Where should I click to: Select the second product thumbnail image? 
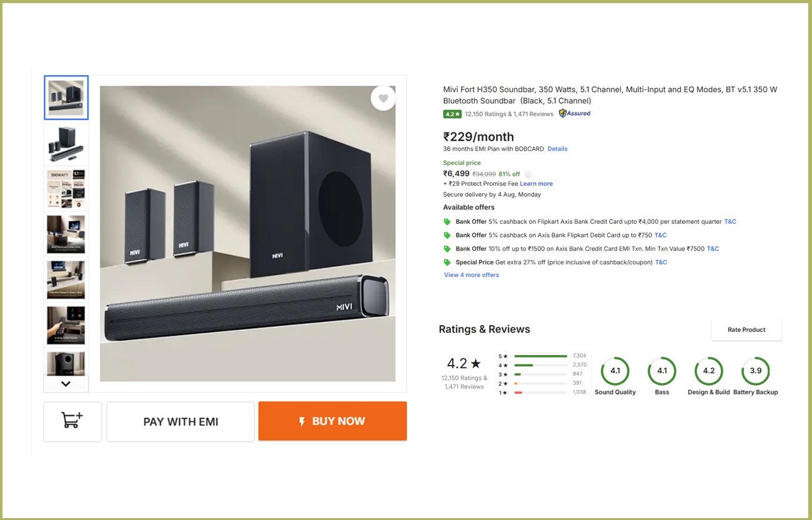(x=66, y=144)
